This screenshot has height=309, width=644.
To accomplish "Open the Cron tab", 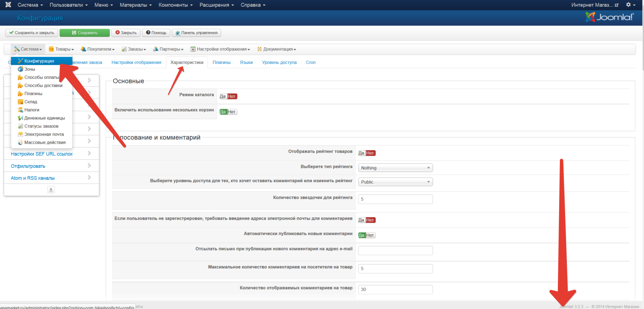I will 311,62.
